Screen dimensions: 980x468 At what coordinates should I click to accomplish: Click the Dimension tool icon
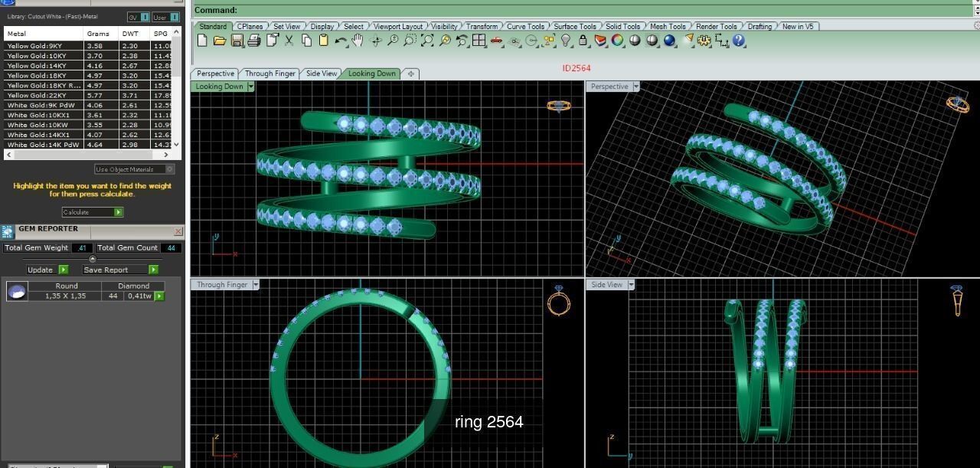[720, 40]
